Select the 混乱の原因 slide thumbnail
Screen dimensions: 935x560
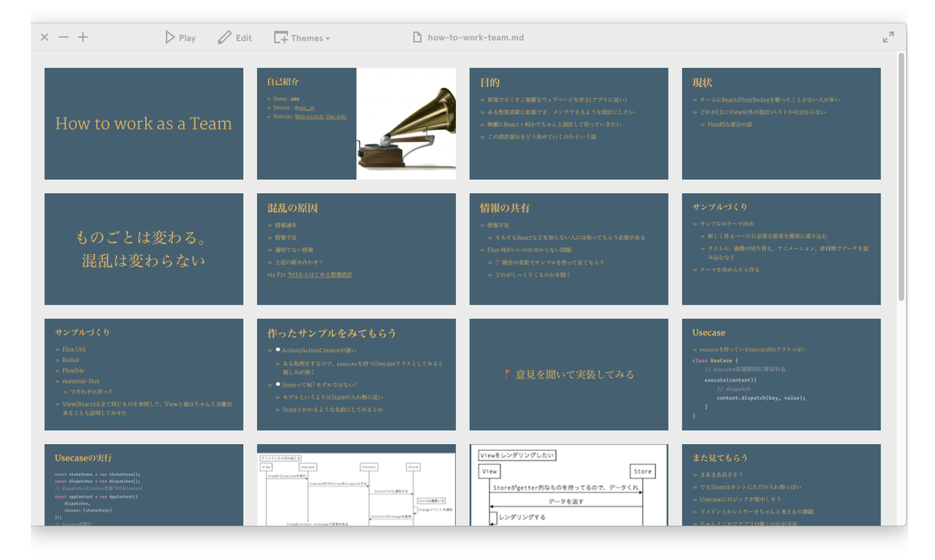click(356, 249)
